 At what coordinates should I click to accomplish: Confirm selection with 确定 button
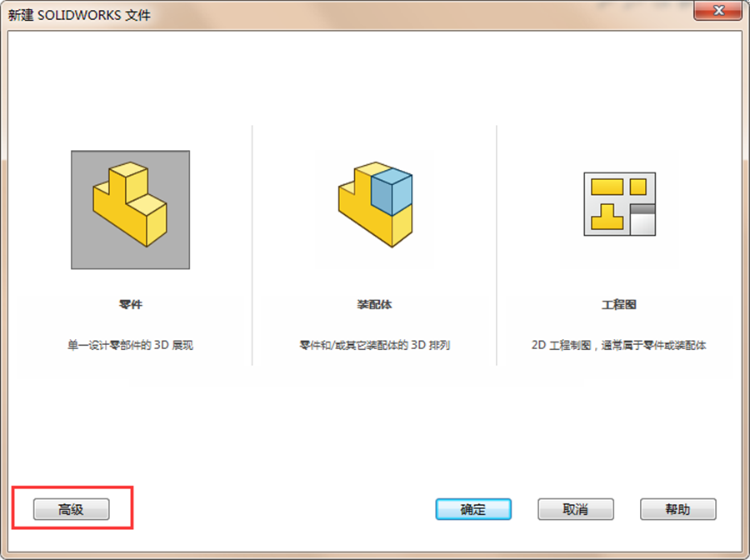coord(473,509)
